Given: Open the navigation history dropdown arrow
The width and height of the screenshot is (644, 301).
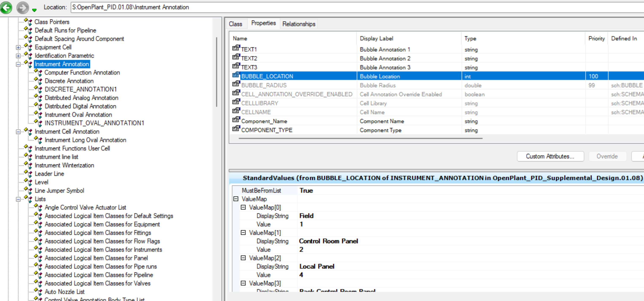Looking at the screenshot, I should coord(35,10).
